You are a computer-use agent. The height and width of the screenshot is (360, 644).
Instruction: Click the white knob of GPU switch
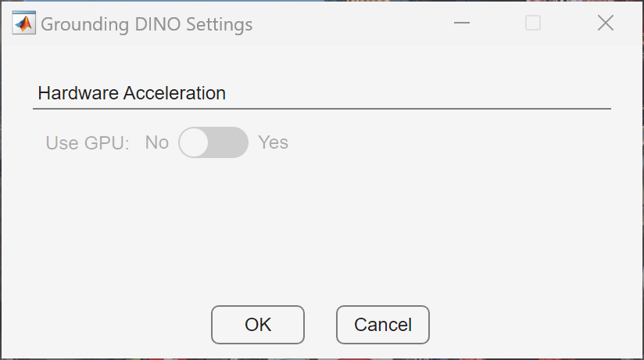[194, 142]
